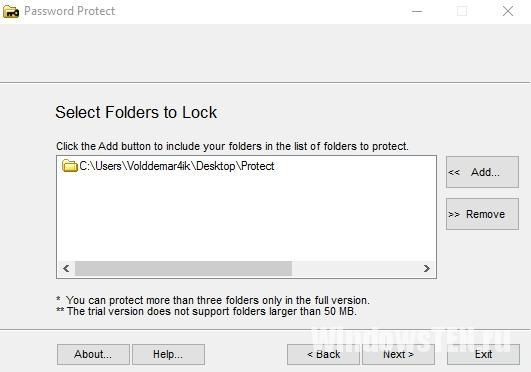Click the Password Protect folder-key icon in title bar
The width and height of the screenshot is (531, 372).
(x=10, y=11)
